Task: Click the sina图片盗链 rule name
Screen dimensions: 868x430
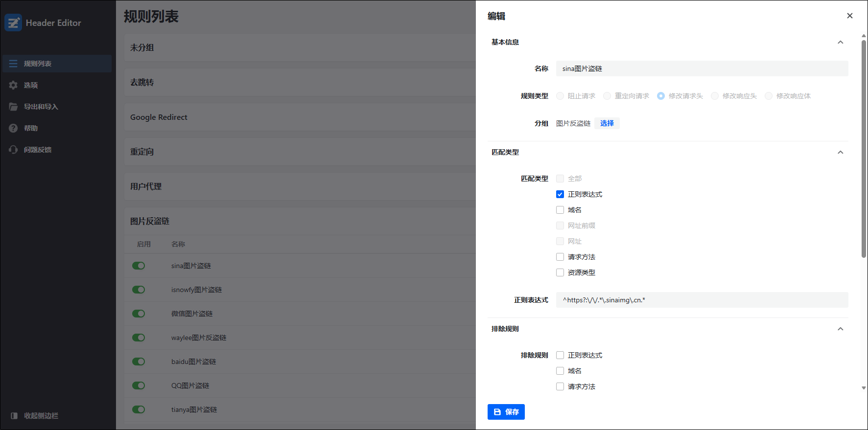Action: [x=191, y=266]
